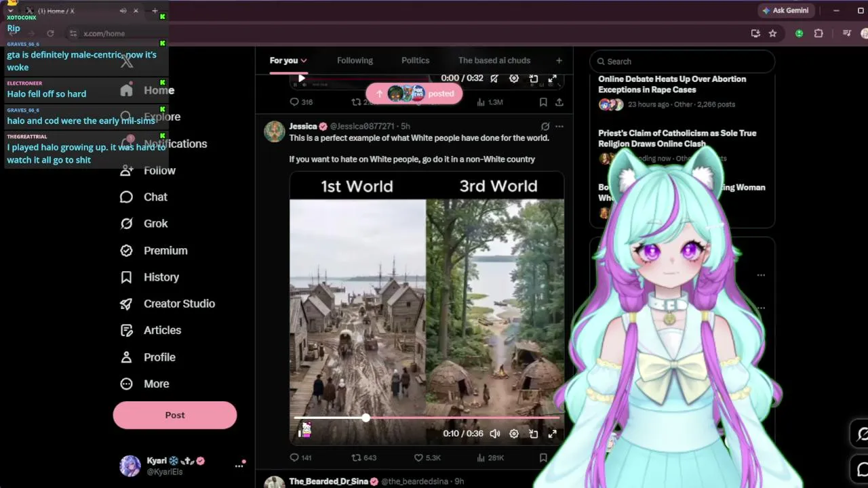Mute the 0:36 video volume
The height and width of the screenshot is (488, 868).
[x=495, y=434]
